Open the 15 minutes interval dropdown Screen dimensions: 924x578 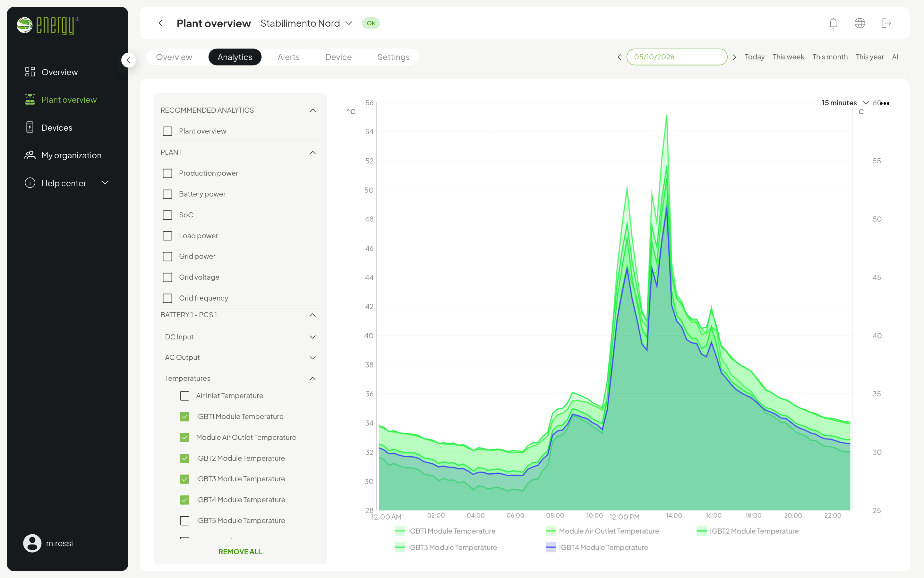[845, 103]
